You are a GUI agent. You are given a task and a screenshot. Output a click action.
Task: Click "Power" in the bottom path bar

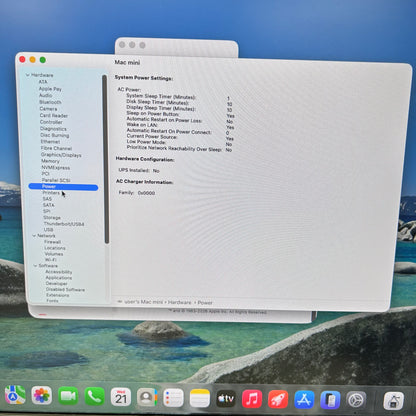pos(205,303)
